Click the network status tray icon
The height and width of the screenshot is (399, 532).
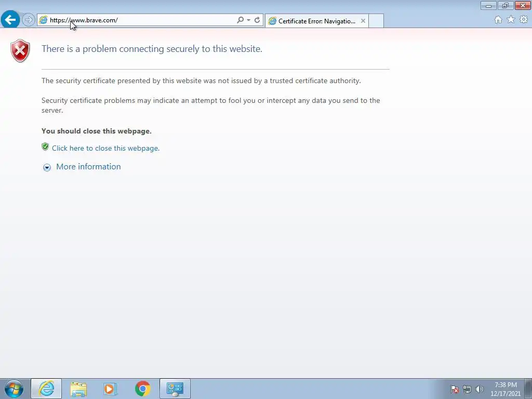467,389
